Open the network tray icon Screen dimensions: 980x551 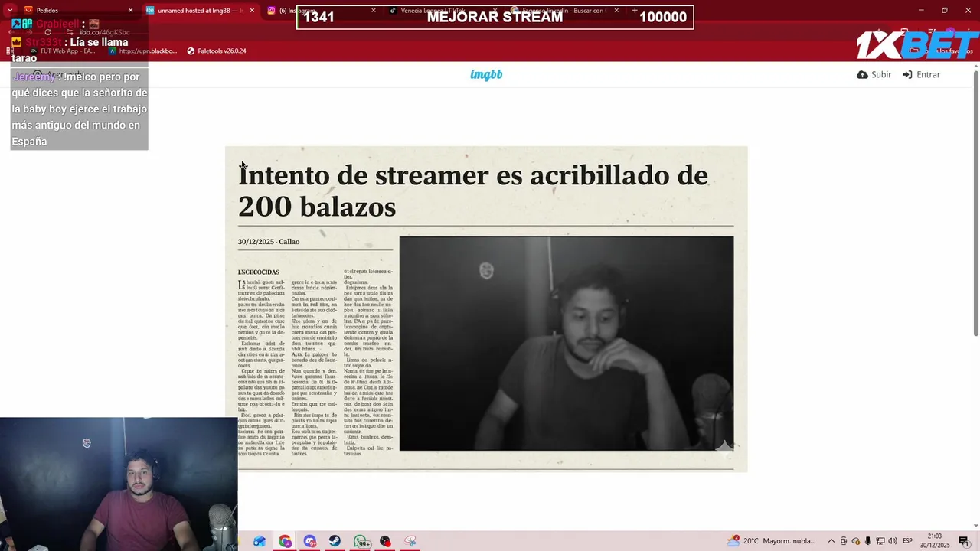coord(880,541)
